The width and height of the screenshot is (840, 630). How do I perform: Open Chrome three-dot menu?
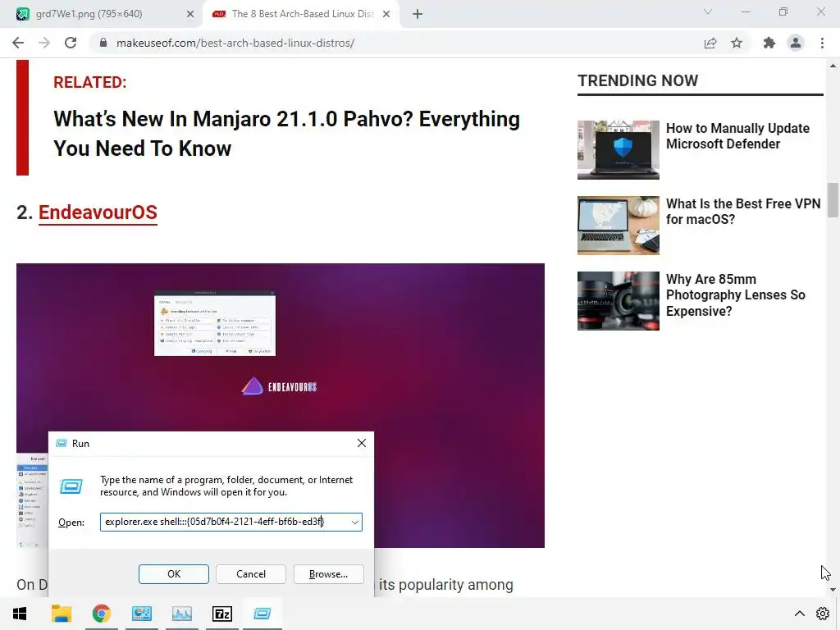point(822,43)
